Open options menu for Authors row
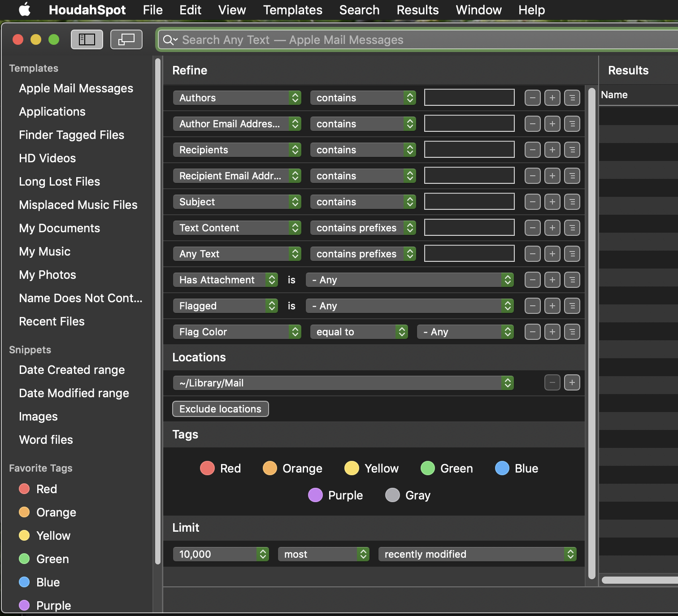The image size is (678, 616). click(572, 98)
